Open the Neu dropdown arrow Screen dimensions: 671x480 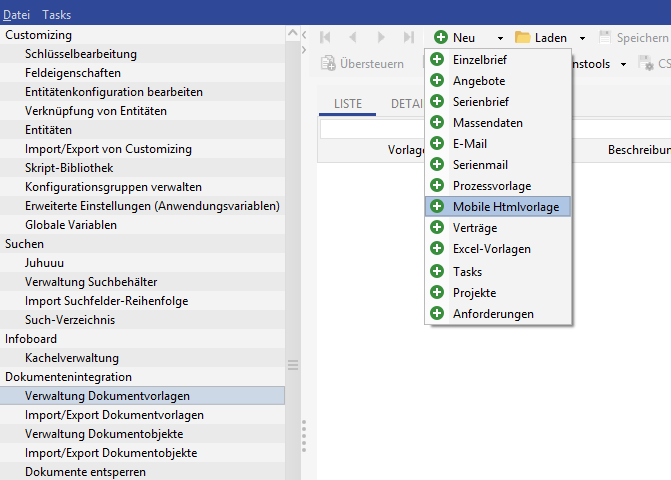pyautogui.click(x=500, y=38)
